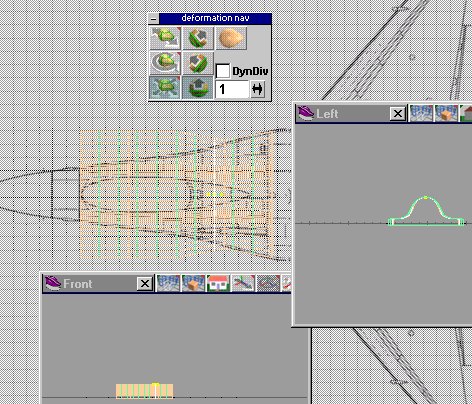Close the Left view window
This screenshot has height=404, width=472.
click(398, 114)
